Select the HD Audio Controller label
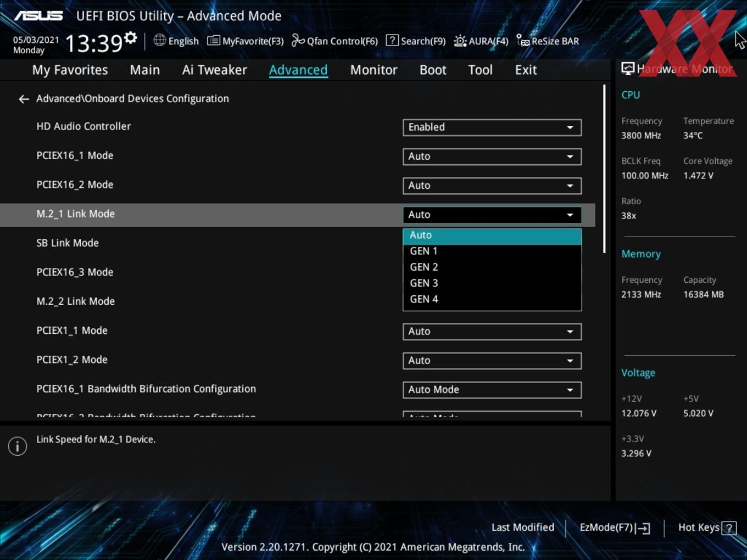This screenshot has width=747, height=560. coord(83,126)
